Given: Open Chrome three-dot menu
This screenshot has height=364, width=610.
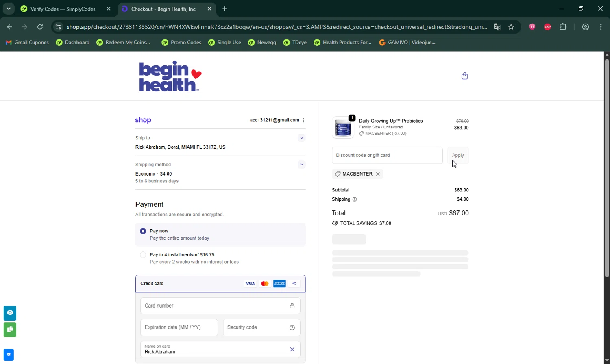Looking at the screenshot, I should [601, 27].
